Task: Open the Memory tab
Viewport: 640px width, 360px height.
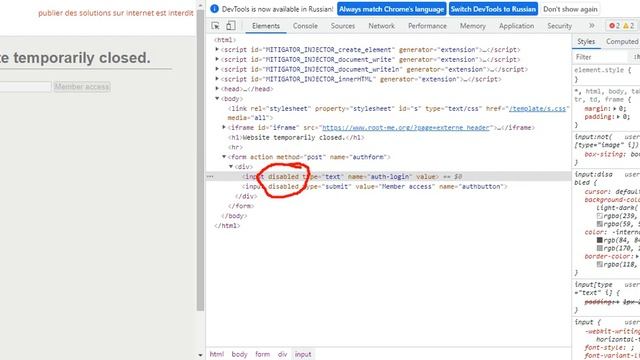Action: 473,26
